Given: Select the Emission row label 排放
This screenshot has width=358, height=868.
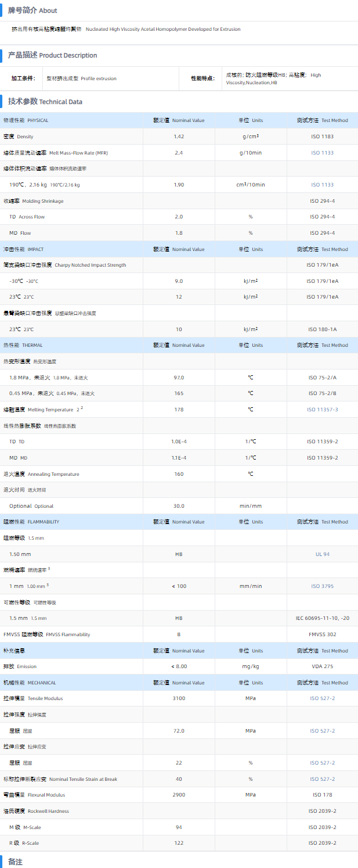Looking at the screenshot, I should [9, 666].
